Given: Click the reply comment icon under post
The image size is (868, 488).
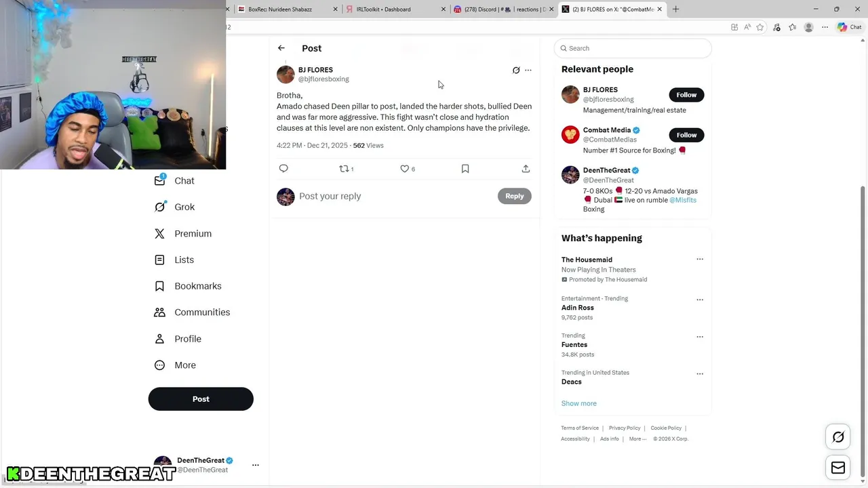Looking at the screenshot, I should 283,169.
